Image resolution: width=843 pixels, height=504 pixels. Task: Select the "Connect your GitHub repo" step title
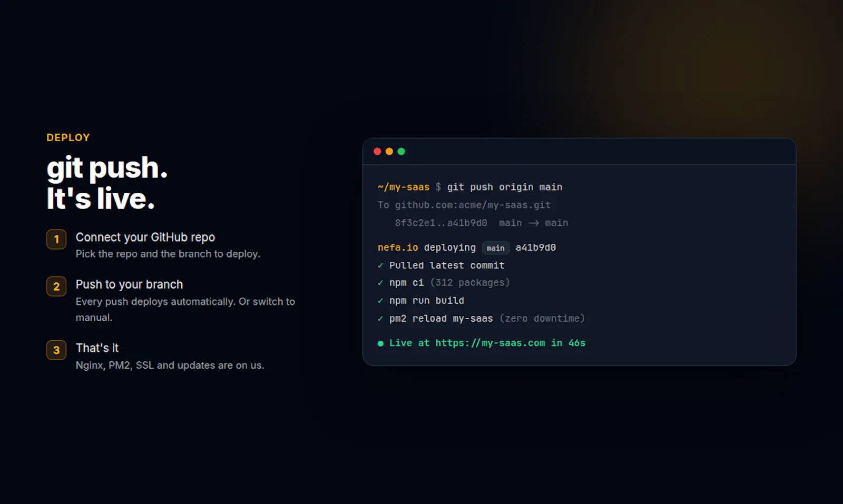(x=145, y=238)
